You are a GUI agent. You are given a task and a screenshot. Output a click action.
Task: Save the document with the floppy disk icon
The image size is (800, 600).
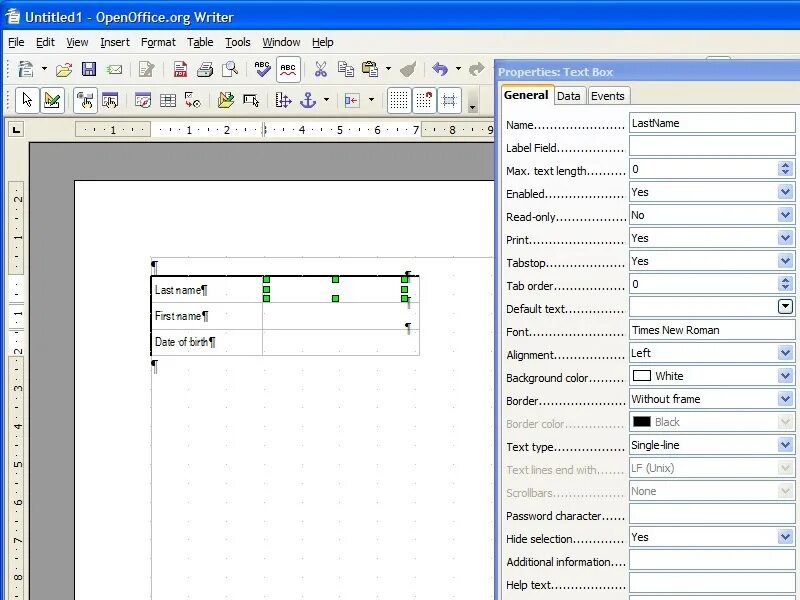point(89,69)
